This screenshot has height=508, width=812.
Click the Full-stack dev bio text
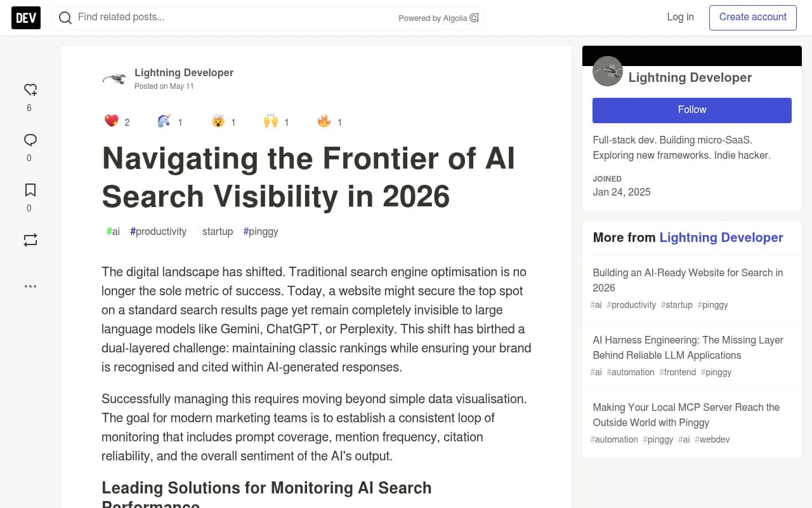682,147
